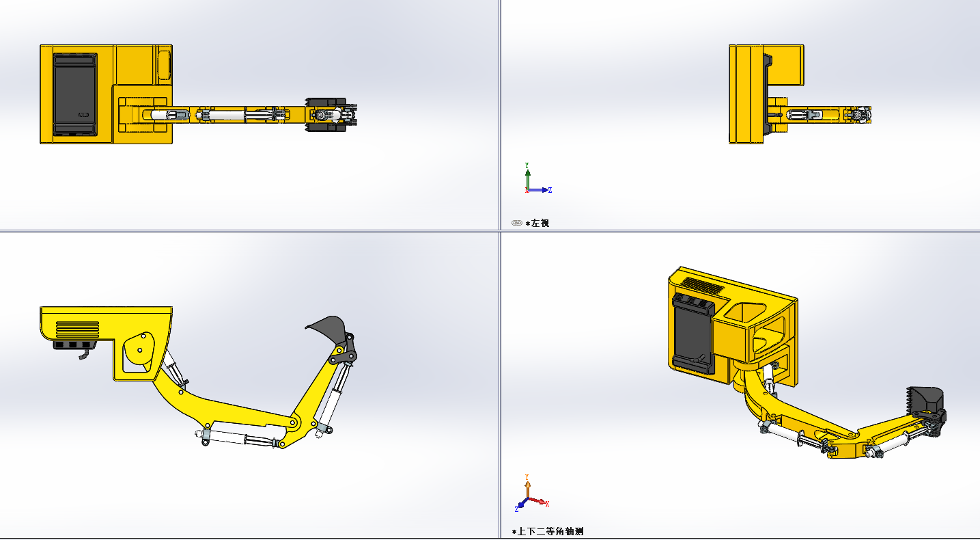Click the coordinate triad above "*上下二等角轴测"
Screen dimensions: 980x540
(532, 493)
